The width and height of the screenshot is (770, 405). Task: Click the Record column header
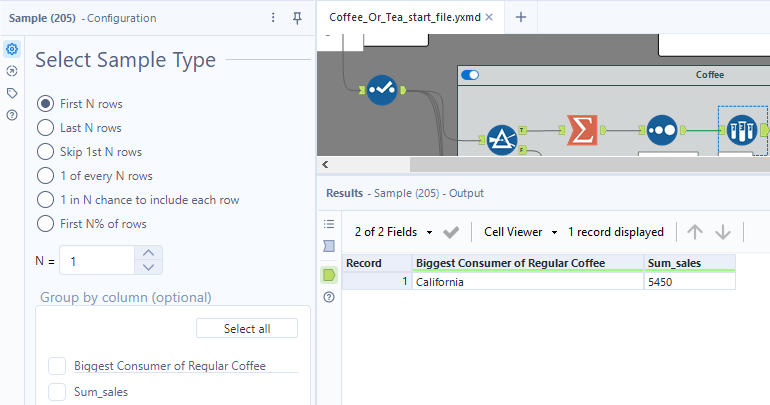[377, 263]
